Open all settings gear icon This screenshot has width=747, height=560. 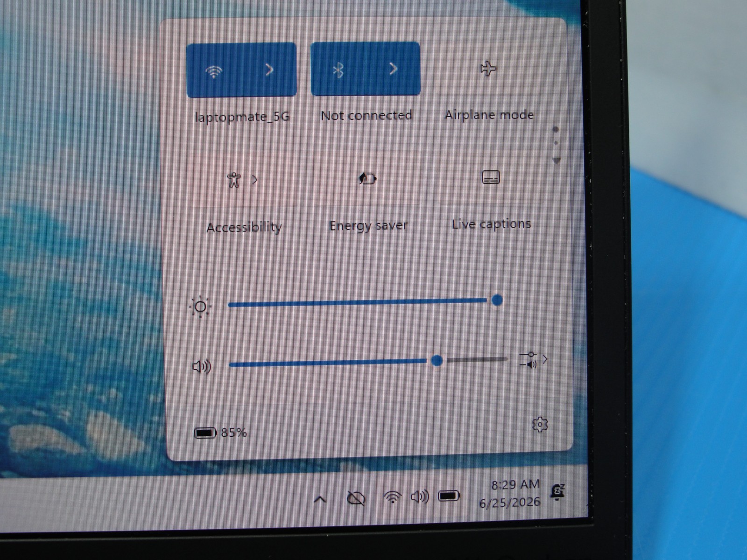point(540,424)
